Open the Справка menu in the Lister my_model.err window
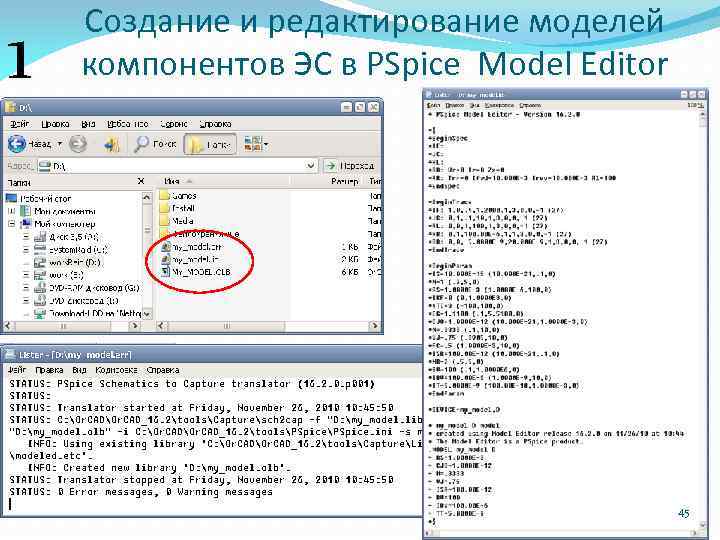This screenshot has height=540, width=720. tap(163, 370)
